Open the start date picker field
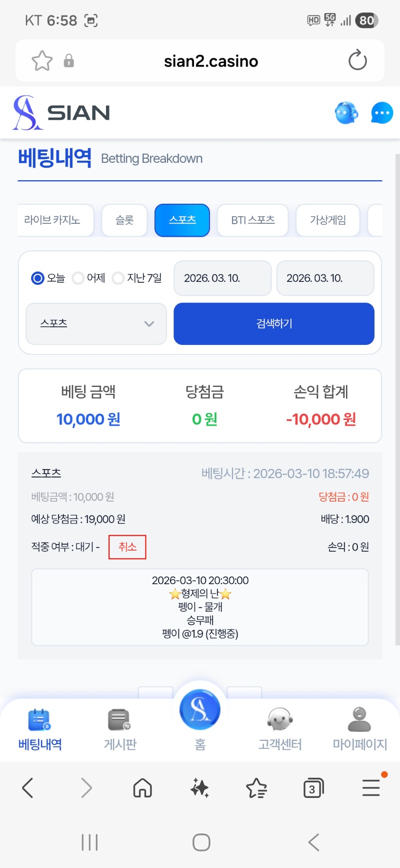Image resolution: width=400 pixels, height=868 pixels. (222, 278)
